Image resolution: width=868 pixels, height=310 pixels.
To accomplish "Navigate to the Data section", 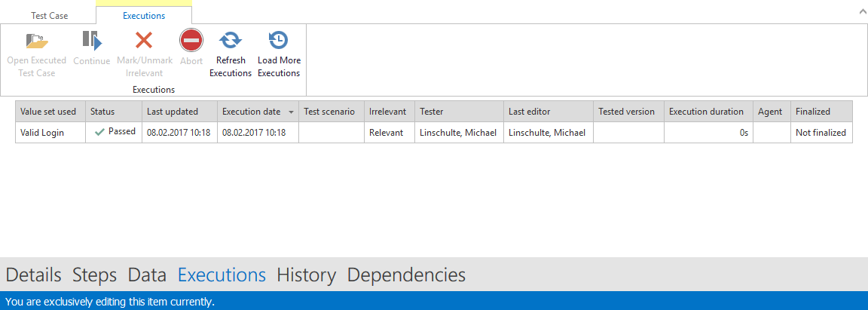I will pyautogui.click(x=147, y=275).
